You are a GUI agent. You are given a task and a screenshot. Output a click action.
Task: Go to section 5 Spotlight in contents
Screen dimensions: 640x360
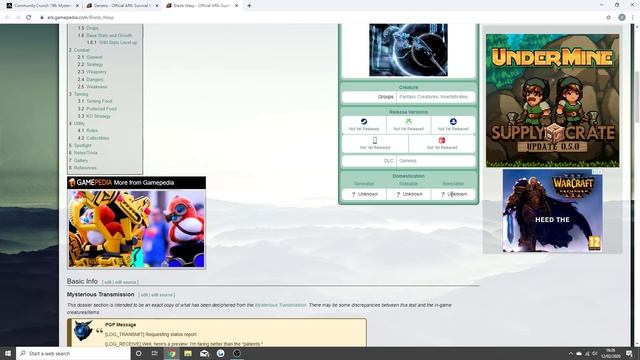80,146
